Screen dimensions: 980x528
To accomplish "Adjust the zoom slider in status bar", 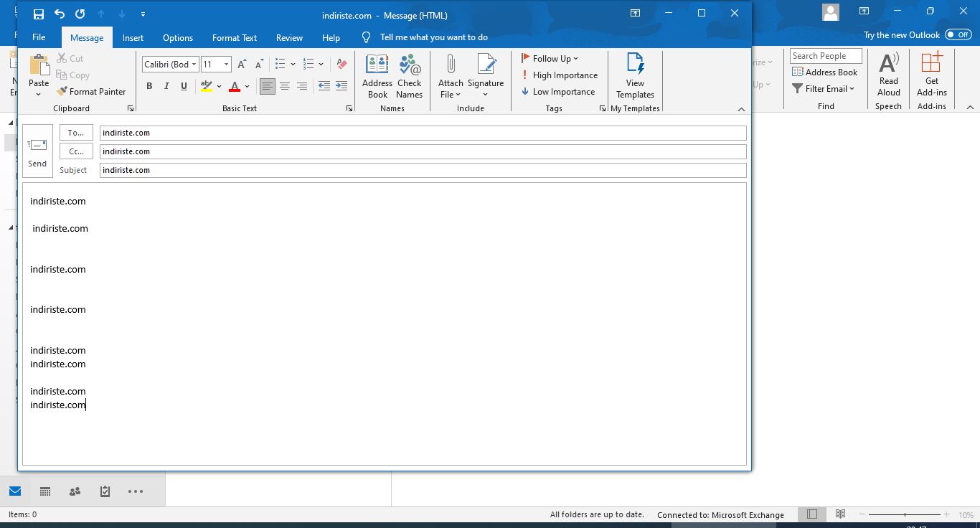I will pos(905,514).
